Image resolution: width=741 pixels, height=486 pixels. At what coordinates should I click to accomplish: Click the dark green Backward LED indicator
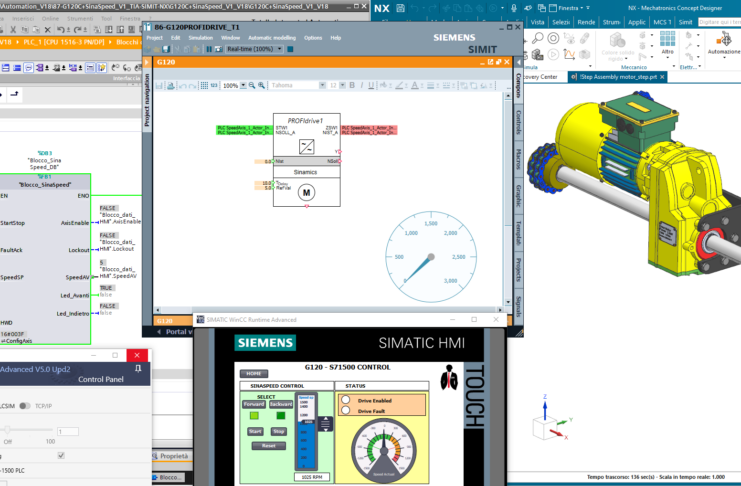click(281, 416)
